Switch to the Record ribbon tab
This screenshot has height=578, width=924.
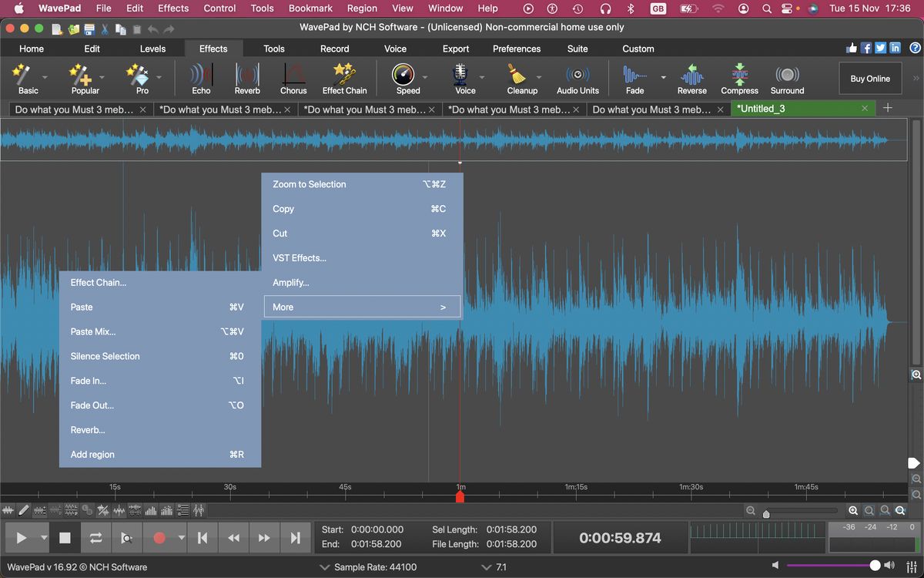[334, 48]
